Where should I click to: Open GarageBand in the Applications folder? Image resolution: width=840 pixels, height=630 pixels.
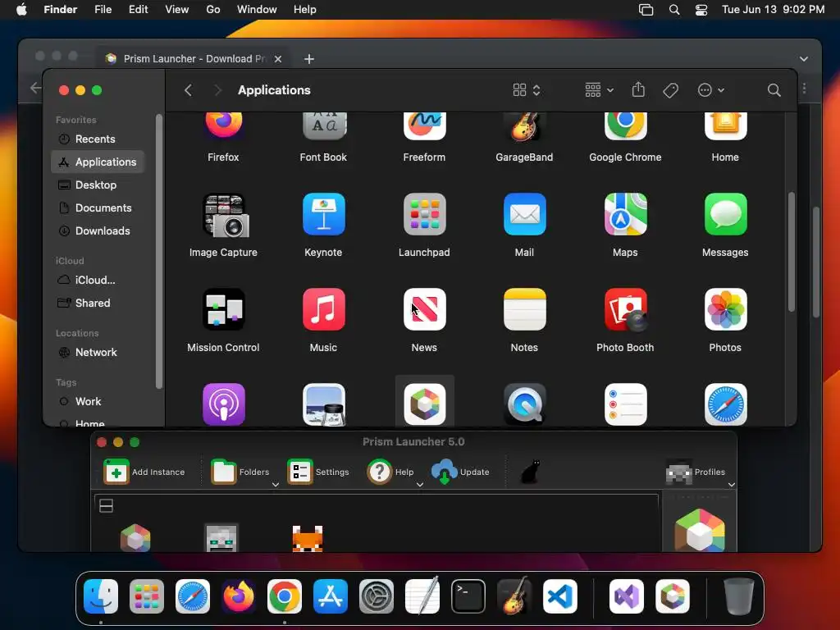pos(524,126)
